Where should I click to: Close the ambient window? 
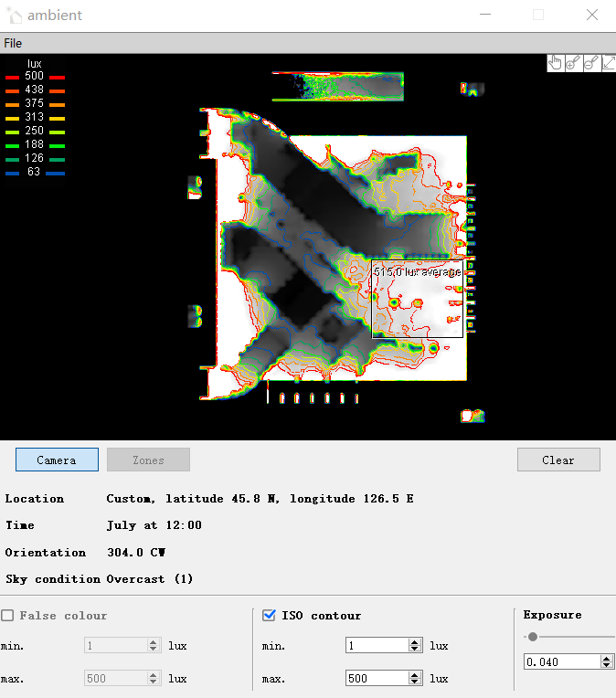(591, 15)
